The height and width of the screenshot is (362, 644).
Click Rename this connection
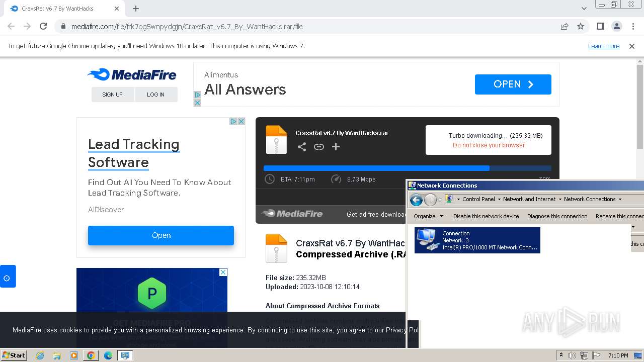[x=619, y=216]
